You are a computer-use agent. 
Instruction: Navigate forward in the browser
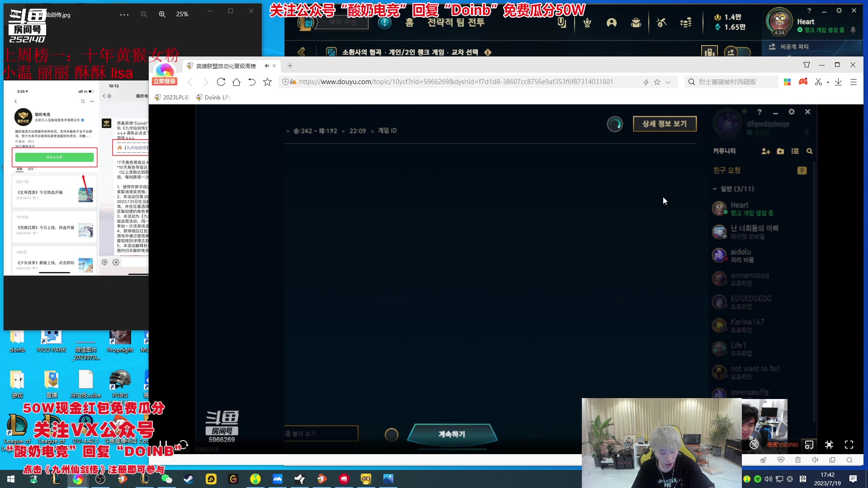(x=206, y=82)
